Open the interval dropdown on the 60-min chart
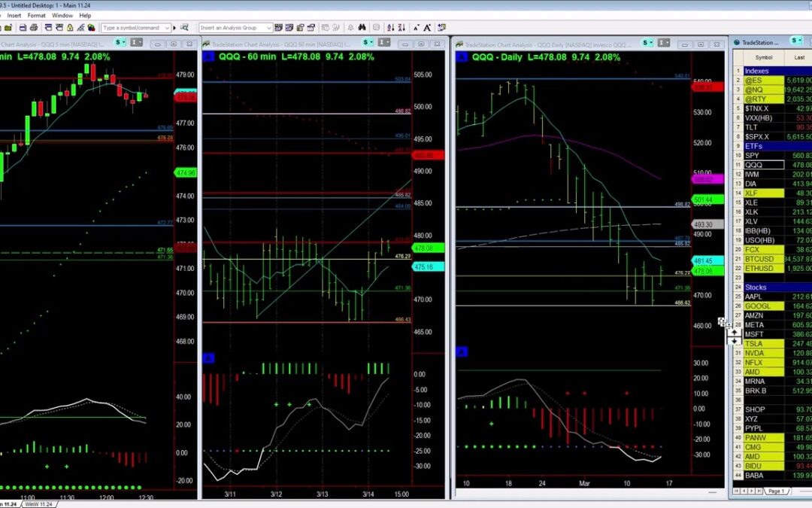 385,44
